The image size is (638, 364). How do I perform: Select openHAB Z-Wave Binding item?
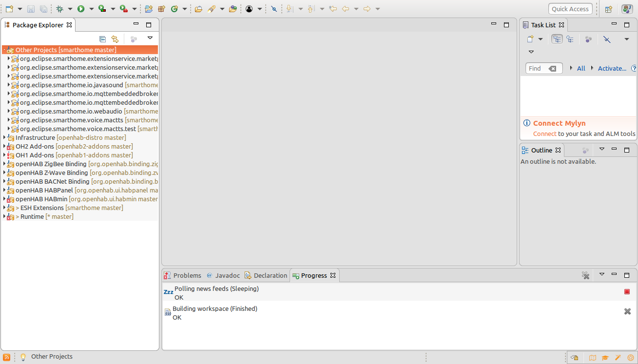click(x=82, y=172)
